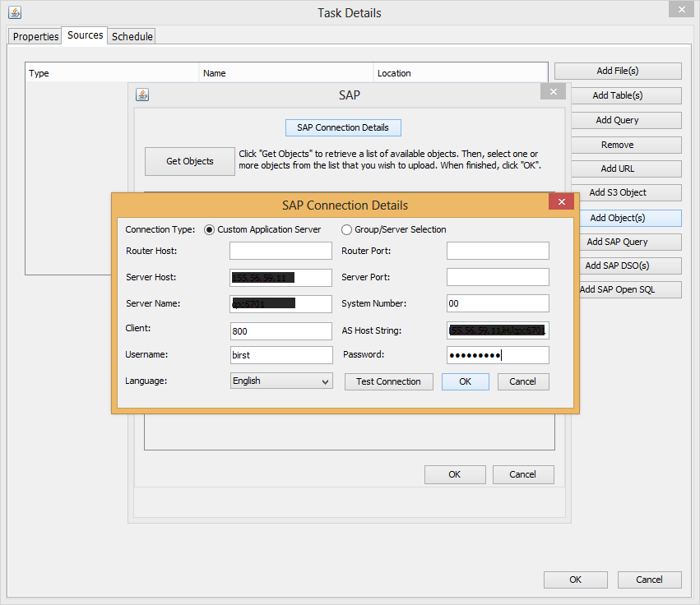This screenshot has width=700, height=605.
Task: Click the Location column header
Action: (461, 73)
